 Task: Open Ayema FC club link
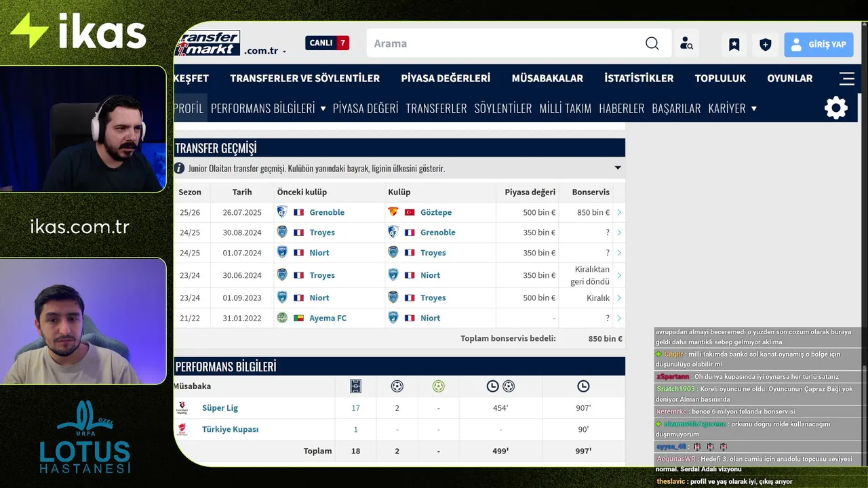[328, 318]
